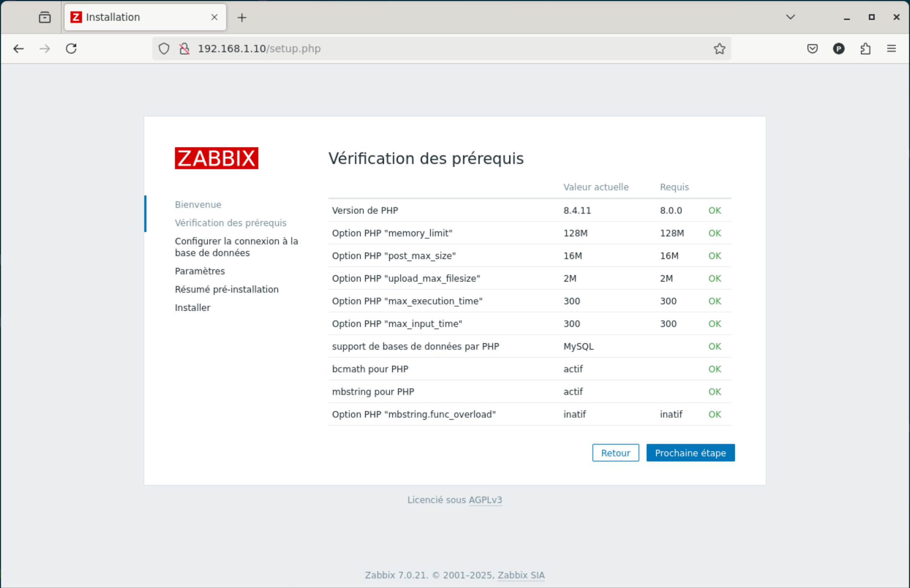Select the Paramètres setup step
This screenshot has height=588, width=910.
pyautogui.click(x=200, y=271)
